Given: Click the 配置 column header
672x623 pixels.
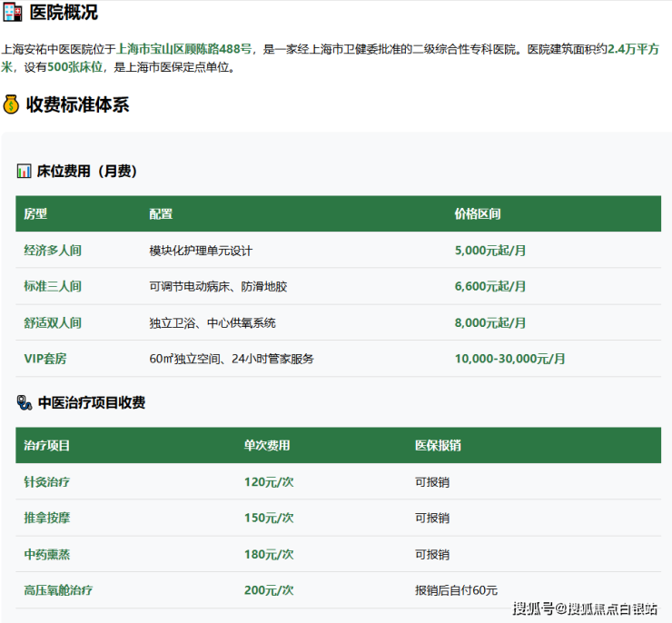Looking at the screenshot, I should tap(161, 214).
